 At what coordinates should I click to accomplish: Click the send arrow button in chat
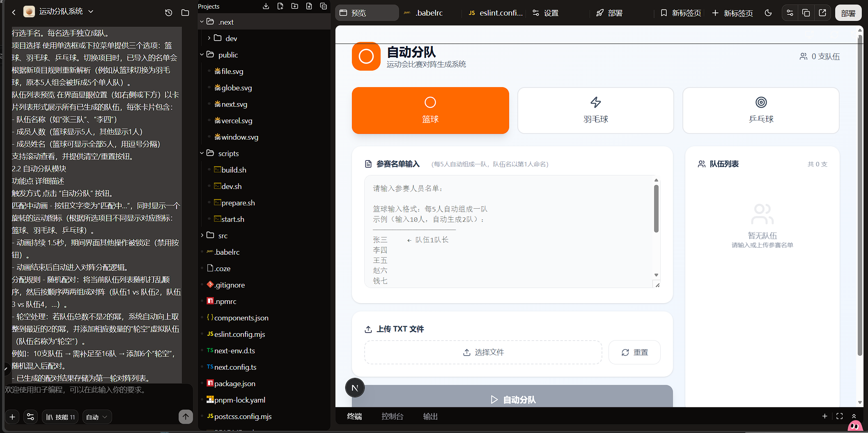[x=186, y=417]
